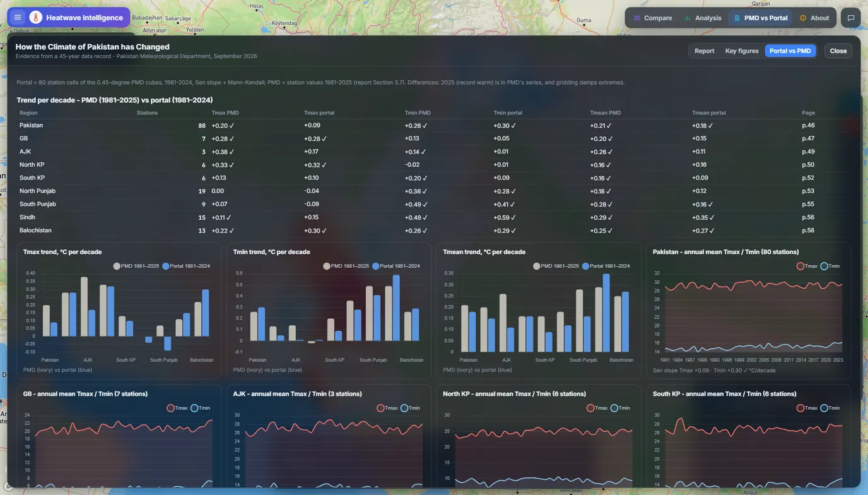Toggle Tmin legend in South KP chart
Screen dimensions: 868x495
tap(831, 409)
